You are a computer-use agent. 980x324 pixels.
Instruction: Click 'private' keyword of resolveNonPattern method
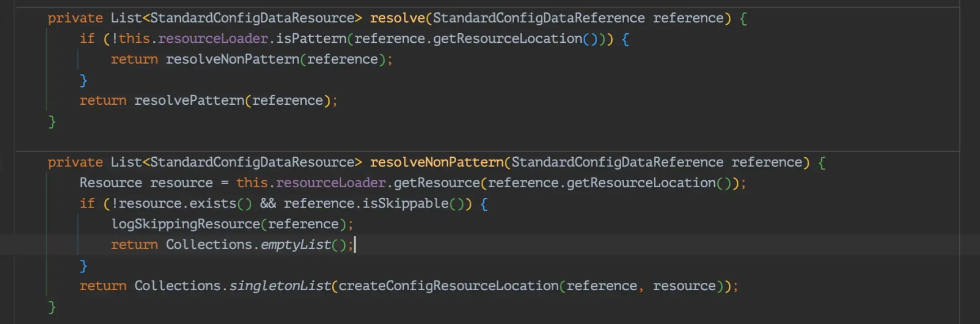[x=75, y=162]
